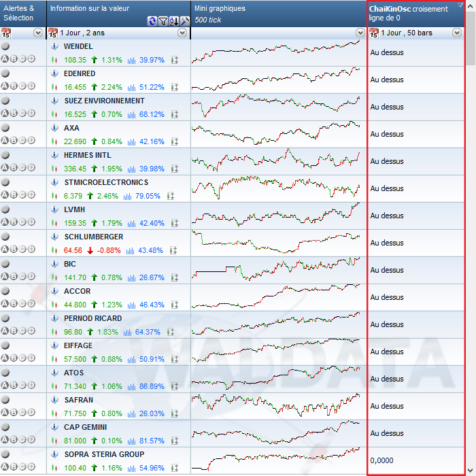Click volume bars icon in ATOS row
The height and width of the screenshot is (476, 476).
(x=131, y=386)
